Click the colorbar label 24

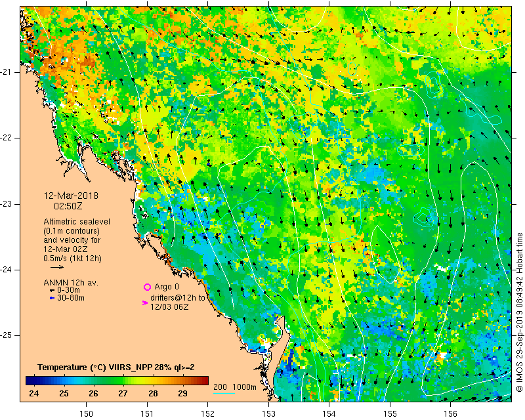coord(34,393)
